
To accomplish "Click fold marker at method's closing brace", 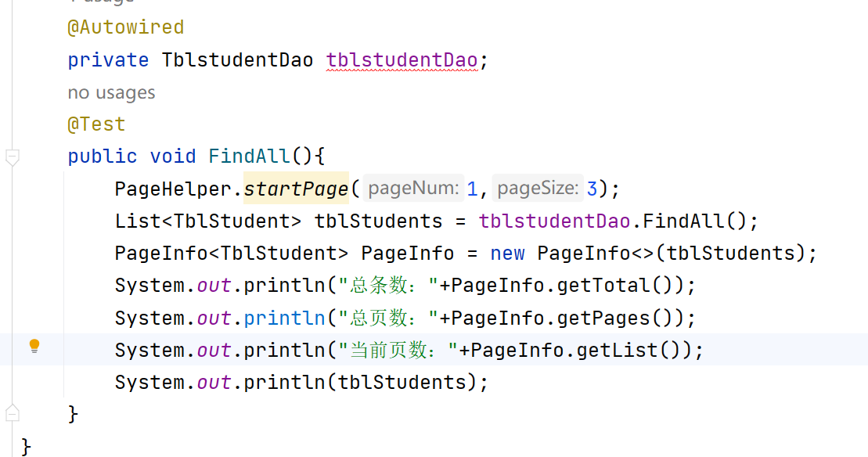I will pos(13,411).
